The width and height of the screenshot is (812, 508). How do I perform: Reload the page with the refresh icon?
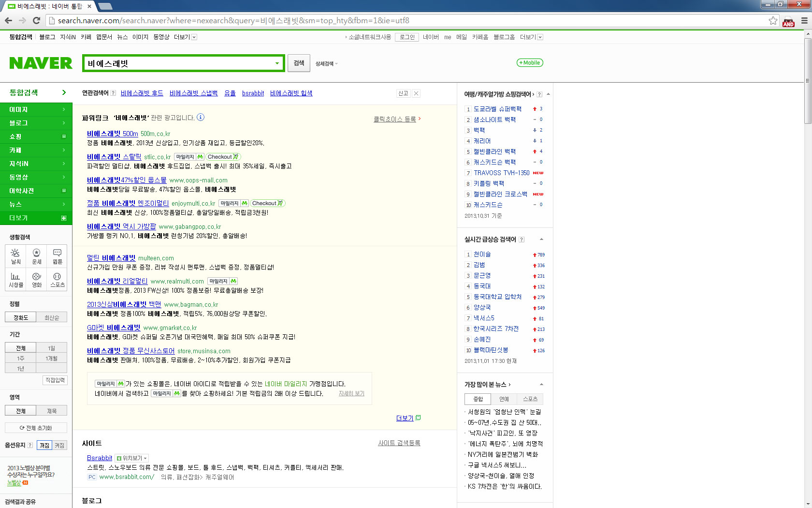[x=36, y=20]
